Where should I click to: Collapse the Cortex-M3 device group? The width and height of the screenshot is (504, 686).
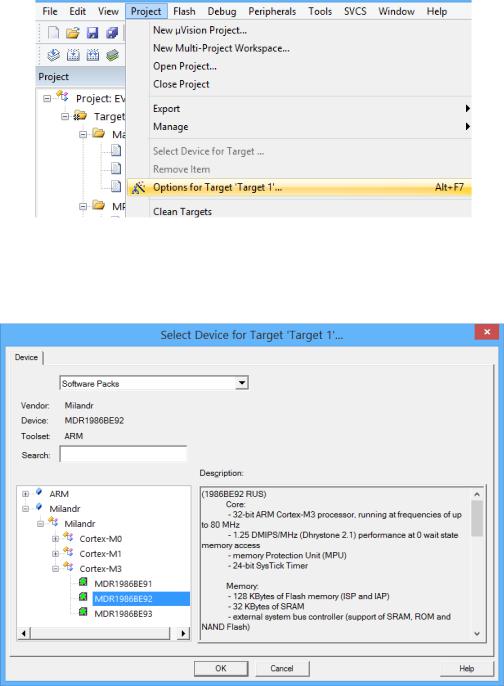click(55, 569)
